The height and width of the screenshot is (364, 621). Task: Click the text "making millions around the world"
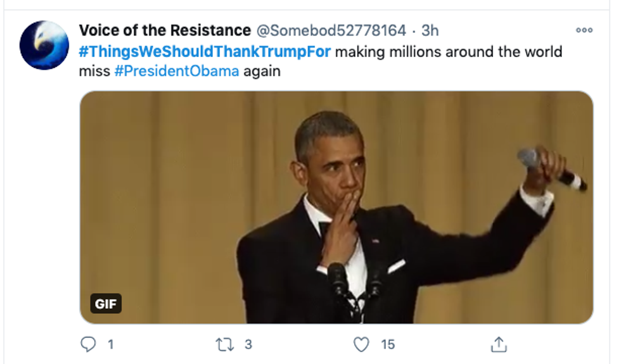click(x=449, y=51)
